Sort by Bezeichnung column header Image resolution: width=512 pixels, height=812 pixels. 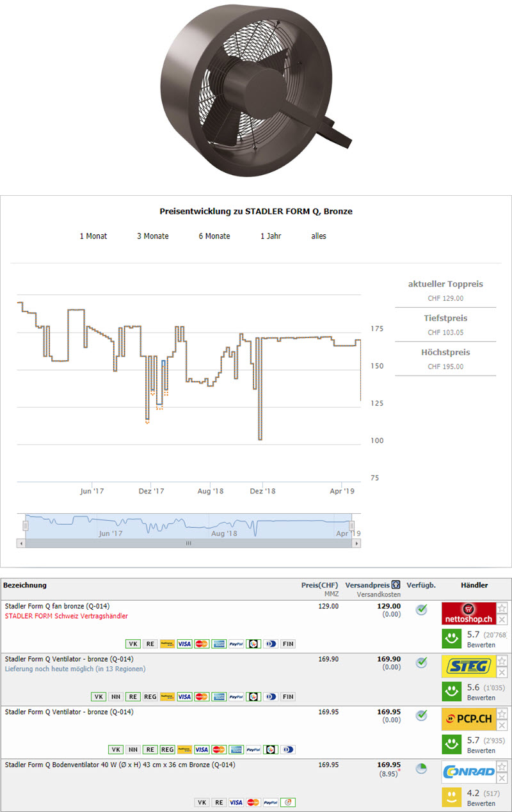point(25,585)
